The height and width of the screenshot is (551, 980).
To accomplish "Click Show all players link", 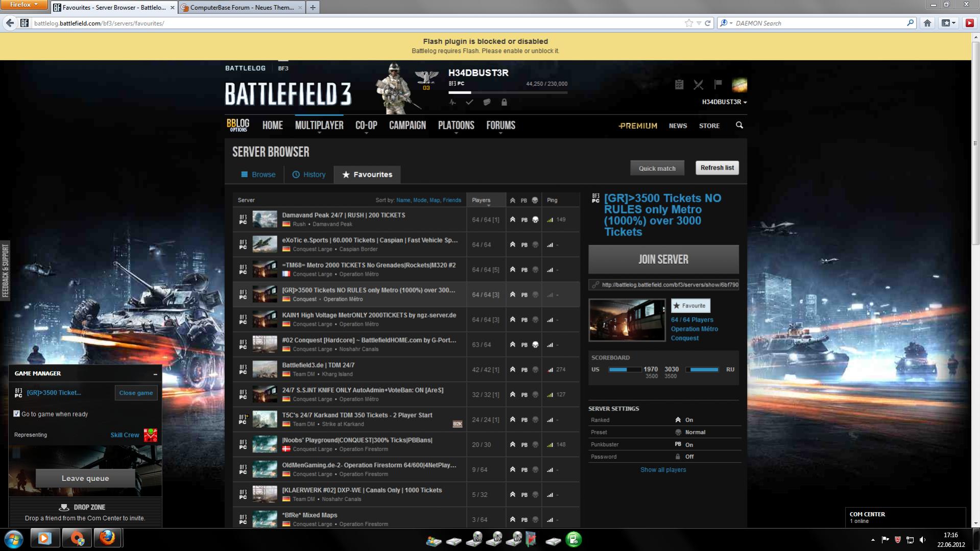I will [x=663, y=470].
